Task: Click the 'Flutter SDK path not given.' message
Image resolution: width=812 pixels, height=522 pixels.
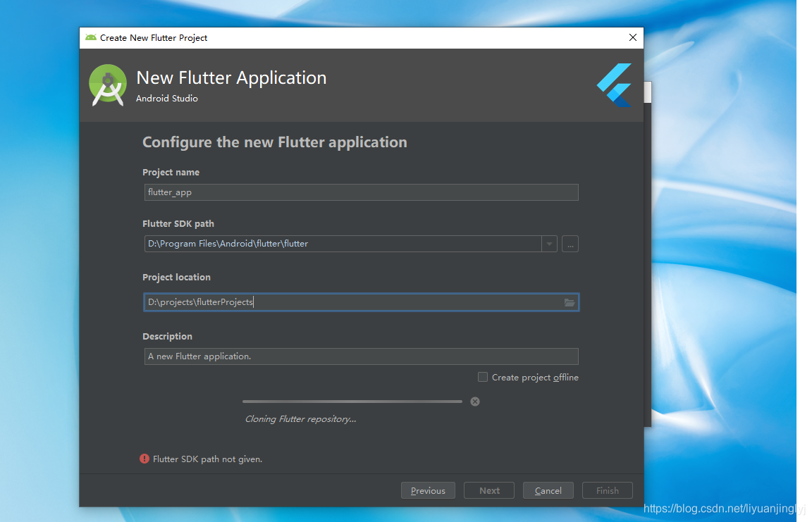Action: click(208, 459)
